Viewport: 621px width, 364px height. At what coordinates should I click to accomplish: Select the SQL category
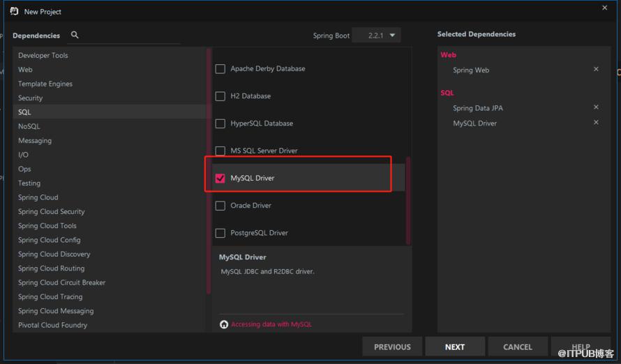(x=110, y=112)
